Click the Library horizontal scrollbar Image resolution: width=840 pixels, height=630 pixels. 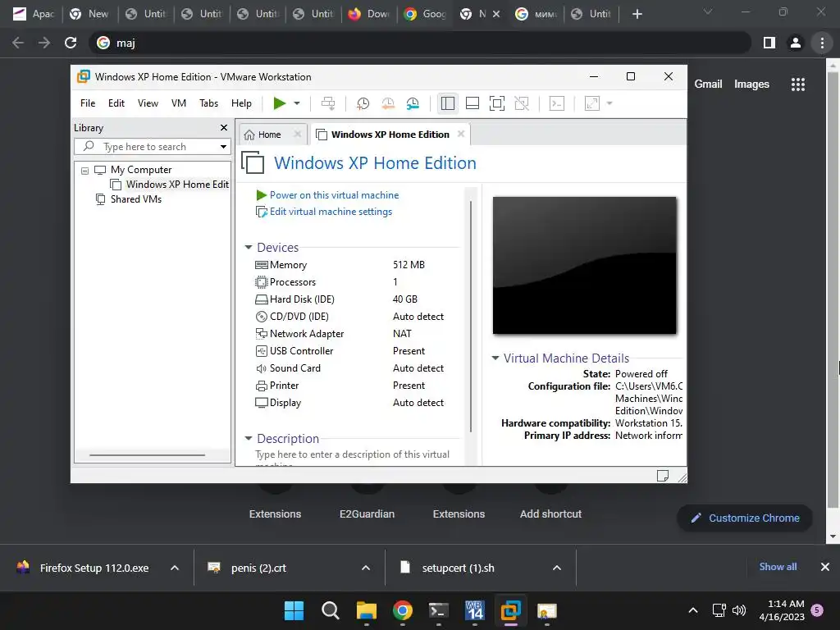(x=148, y=454)
